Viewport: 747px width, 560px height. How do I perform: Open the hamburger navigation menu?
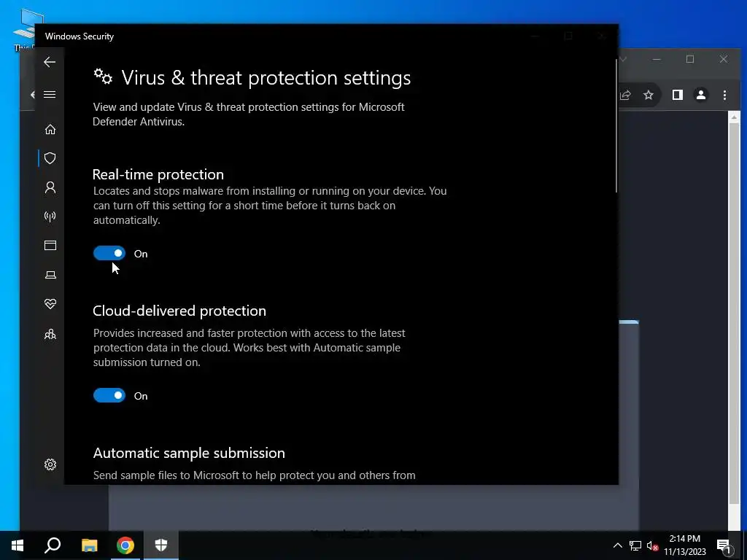[50, 94]
